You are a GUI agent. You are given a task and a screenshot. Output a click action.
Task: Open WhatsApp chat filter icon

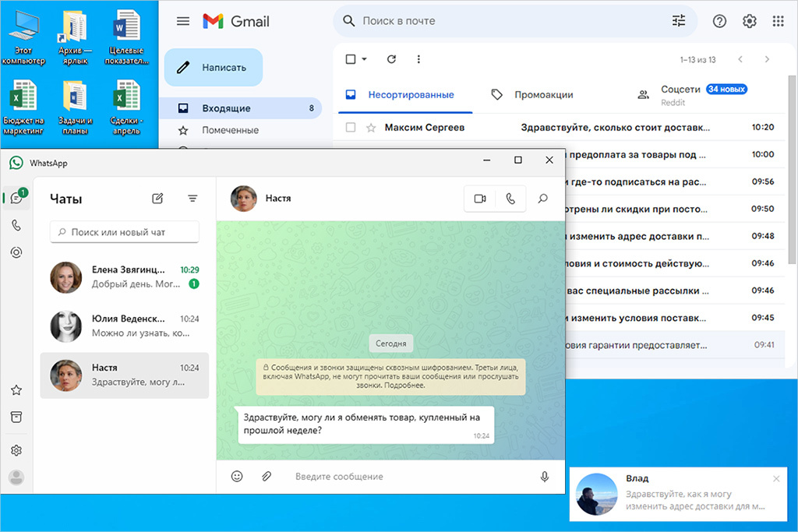[192, 199]
